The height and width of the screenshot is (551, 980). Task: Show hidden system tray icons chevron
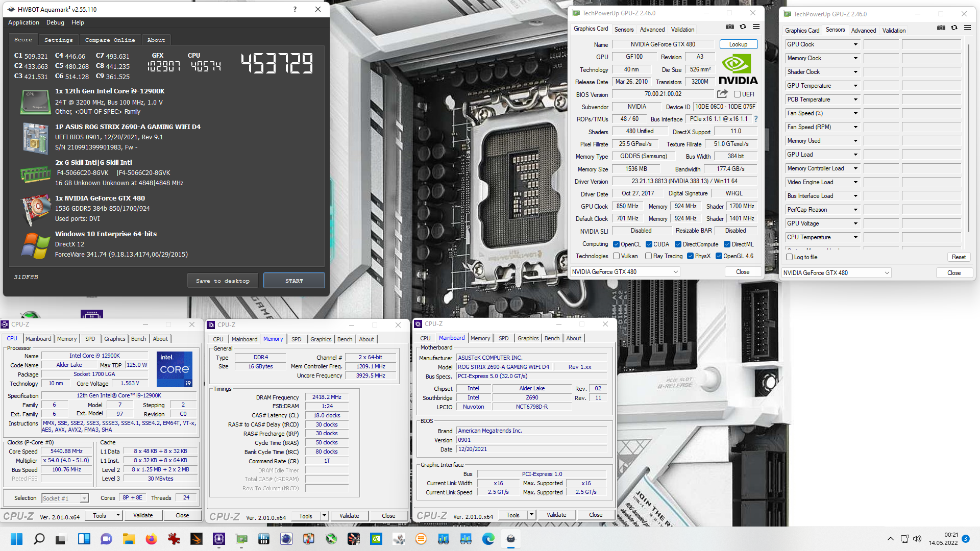coord(890,539)
